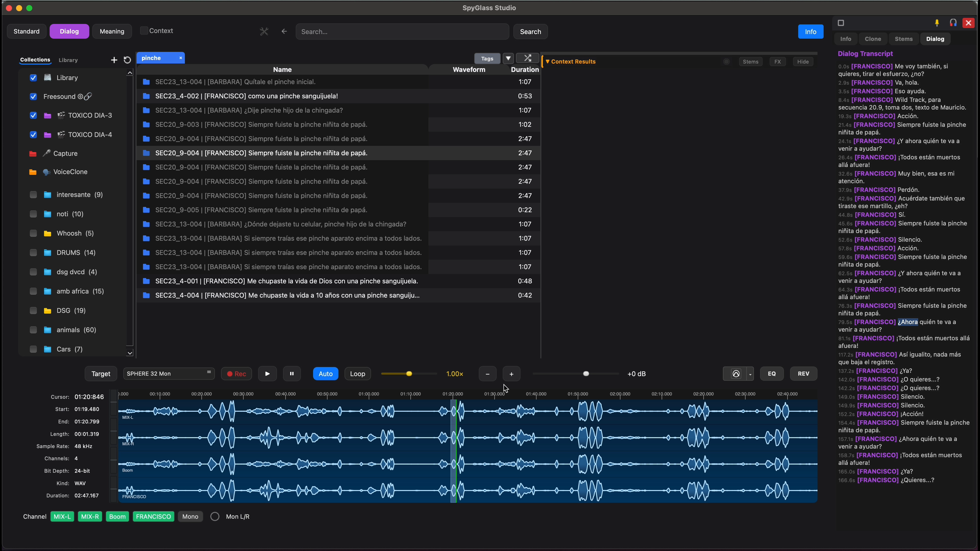The image size is (980, 551).
Task: Open the Library tab in sidebar
Action: [x=68, y=60]
